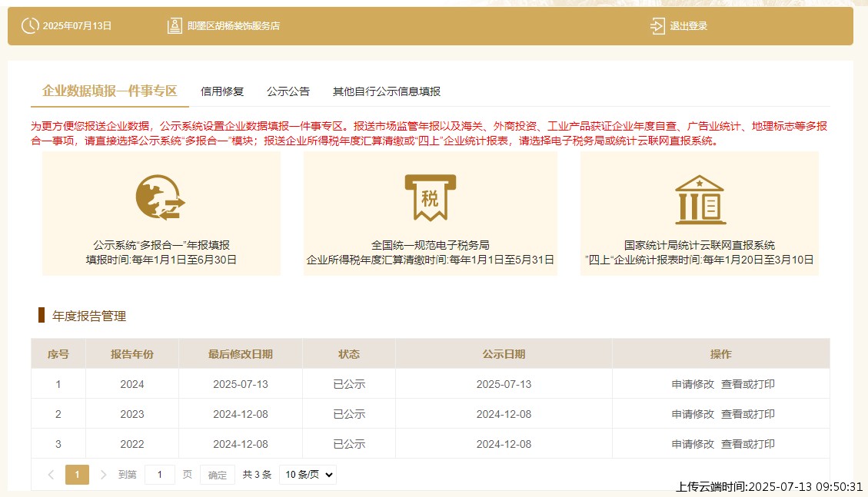This screenshot has height=497, width=868.
Task: Select the 2023 report year cell
Action: click(x=132, y=414)
